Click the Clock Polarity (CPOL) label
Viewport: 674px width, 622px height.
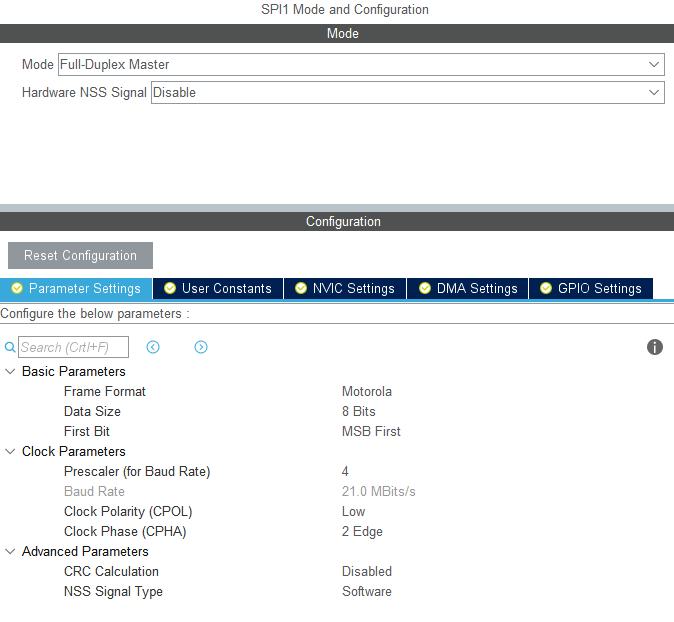[x=128, y=512]
